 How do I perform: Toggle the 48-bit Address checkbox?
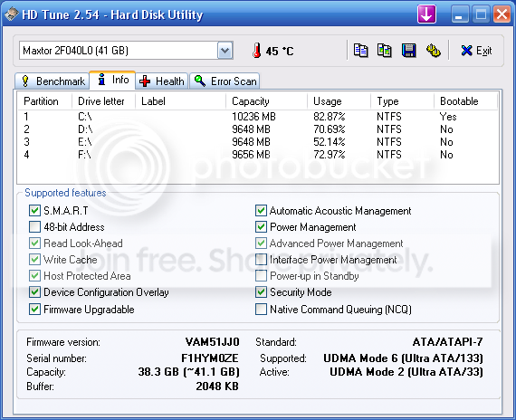pos(34,227)
